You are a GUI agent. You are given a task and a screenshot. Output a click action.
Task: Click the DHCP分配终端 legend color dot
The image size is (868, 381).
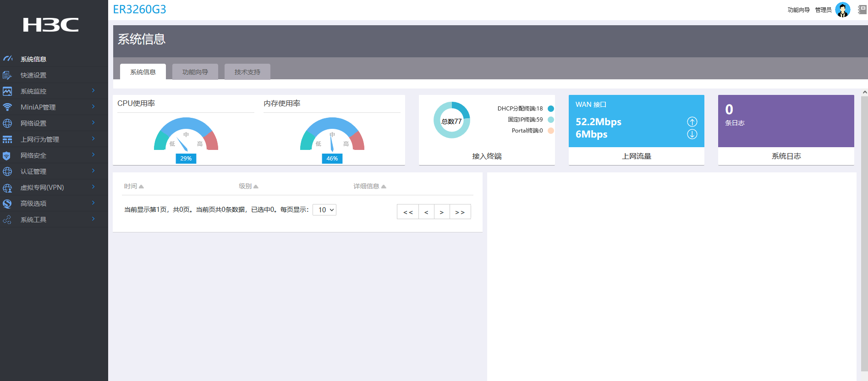(551, 109)
